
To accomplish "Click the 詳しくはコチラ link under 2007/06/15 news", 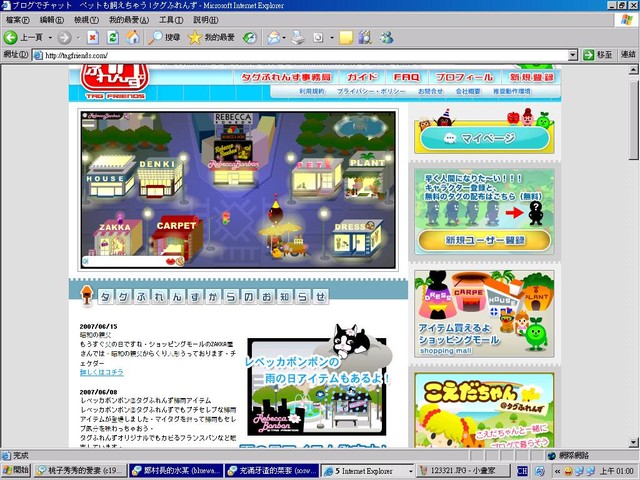I will coord(102,372).
